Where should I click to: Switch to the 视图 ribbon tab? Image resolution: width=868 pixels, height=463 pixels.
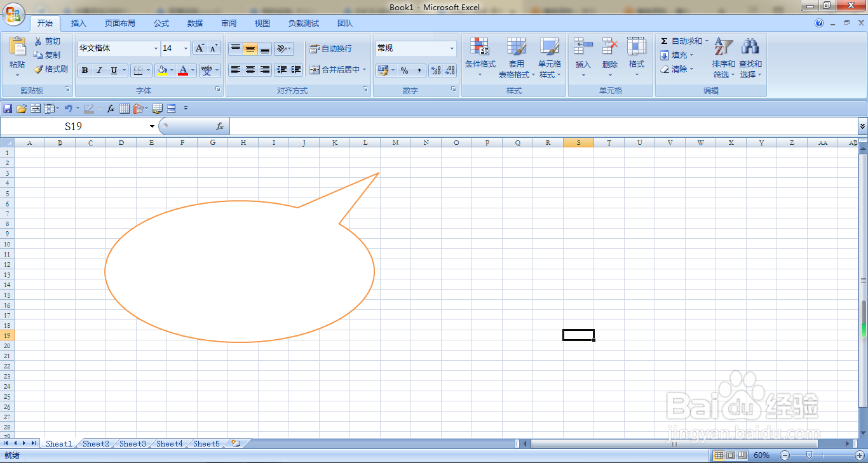point(262,23)
